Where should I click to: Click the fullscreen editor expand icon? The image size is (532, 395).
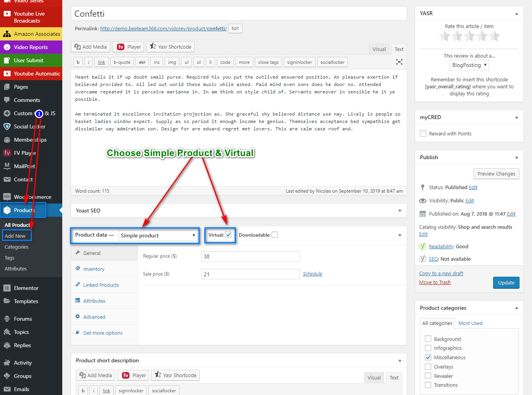pyautogui.click(x=399, y=62)
